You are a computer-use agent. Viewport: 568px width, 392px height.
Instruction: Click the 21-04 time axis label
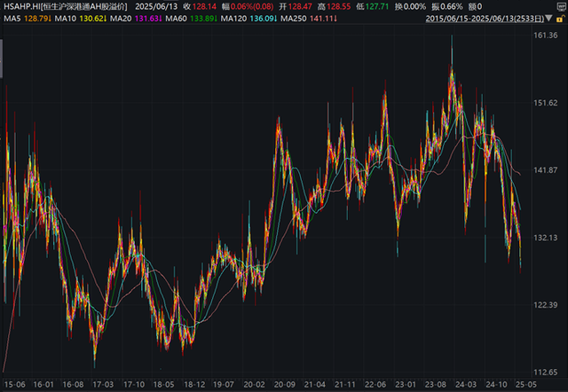pyautogui.click(x=314, y=384)
